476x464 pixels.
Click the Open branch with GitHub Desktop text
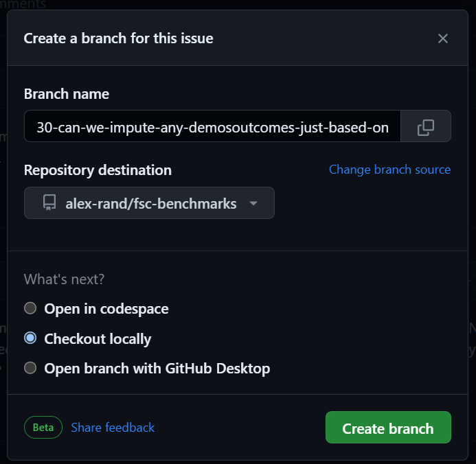(157, 369)
